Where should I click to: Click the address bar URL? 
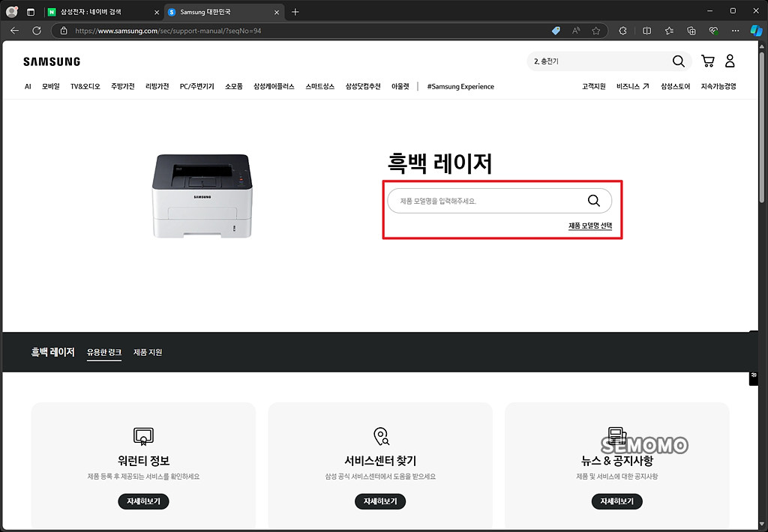pos(168,30)
